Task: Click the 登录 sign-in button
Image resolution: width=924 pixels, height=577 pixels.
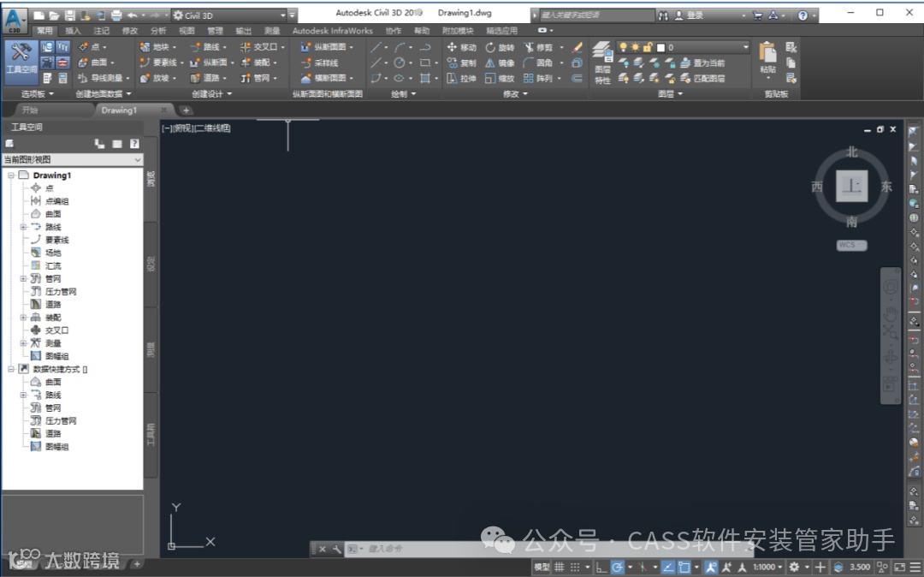Action: (689, 15)
